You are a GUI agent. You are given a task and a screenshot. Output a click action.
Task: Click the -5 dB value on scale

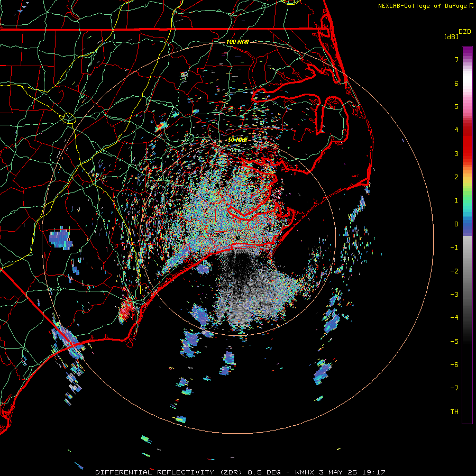click(454, 342)
